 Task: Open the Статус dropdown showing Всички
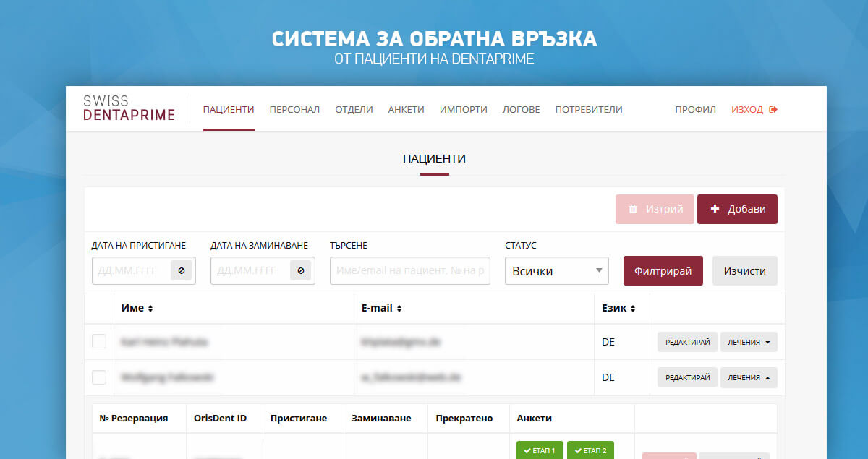pyautogui.click(x=556, y=271)
